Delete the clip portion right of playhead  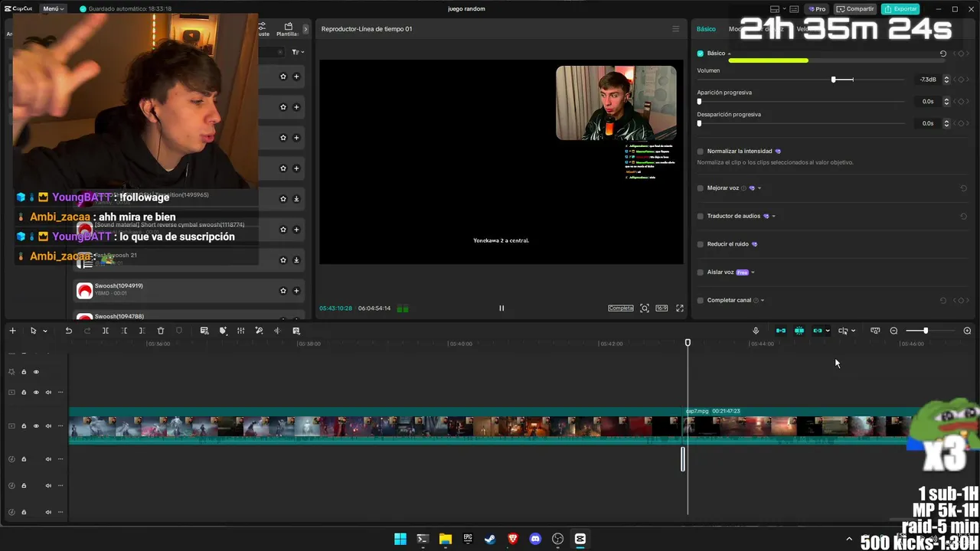[142, 331]
